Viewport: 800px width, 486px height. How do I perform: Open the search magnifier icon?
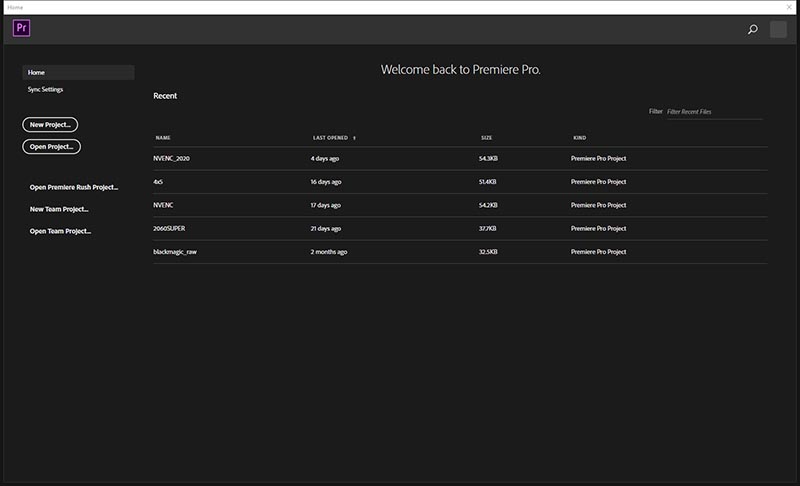tap(753, 30)
